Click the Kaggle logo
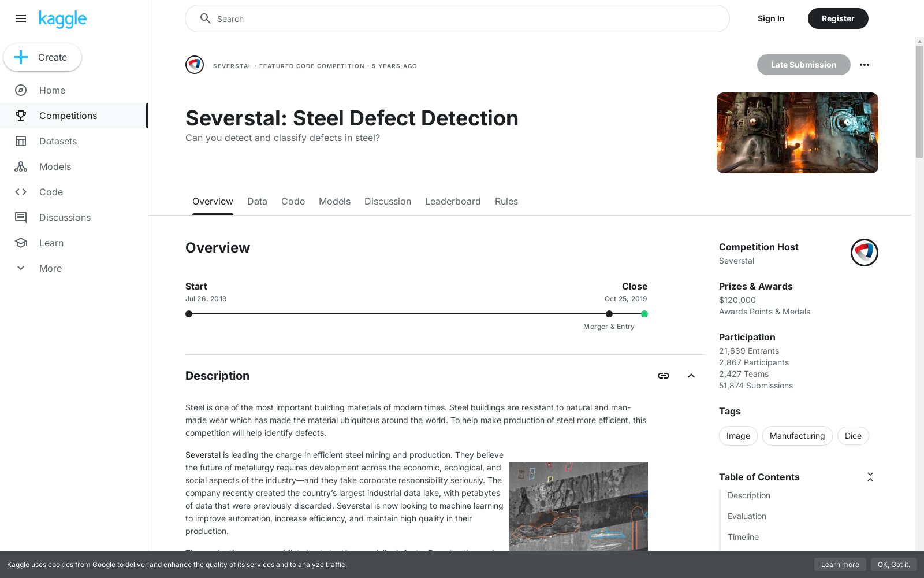The width and height of the screenshot is (924, 578). click(x=62, y=19)
